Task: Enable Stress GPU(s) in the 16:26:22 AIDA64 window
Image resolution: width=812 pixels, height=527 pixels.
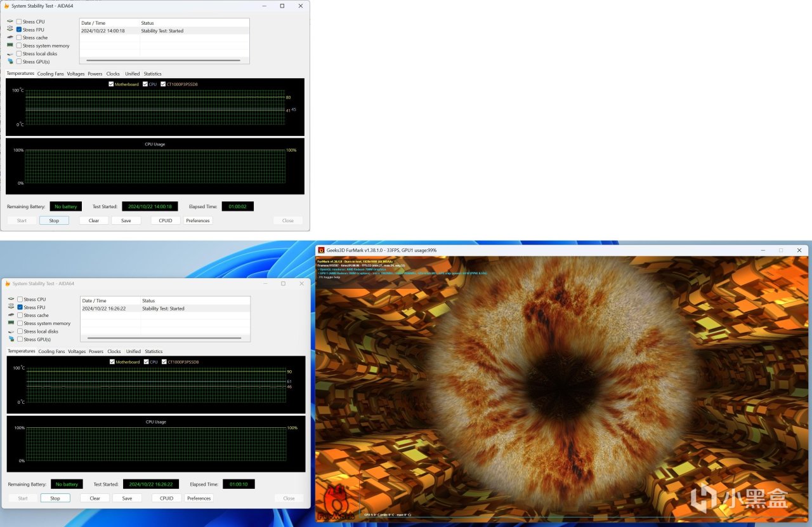Action: 20,339
